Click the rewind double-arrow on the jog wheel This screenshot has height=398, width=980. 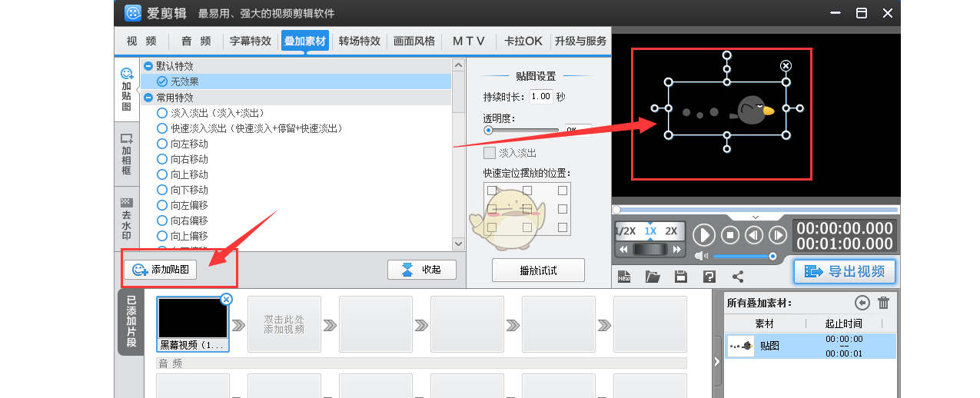click(623, 250)
